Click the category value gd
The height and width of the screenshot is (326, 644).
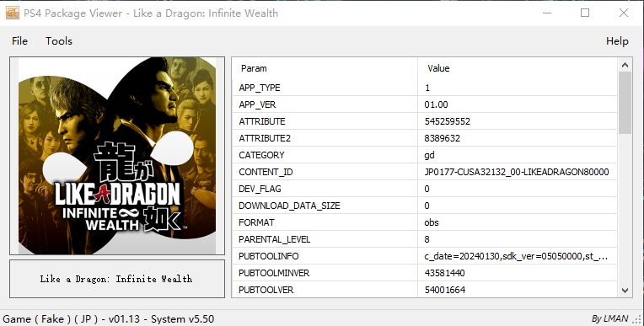tap(430, 155)
